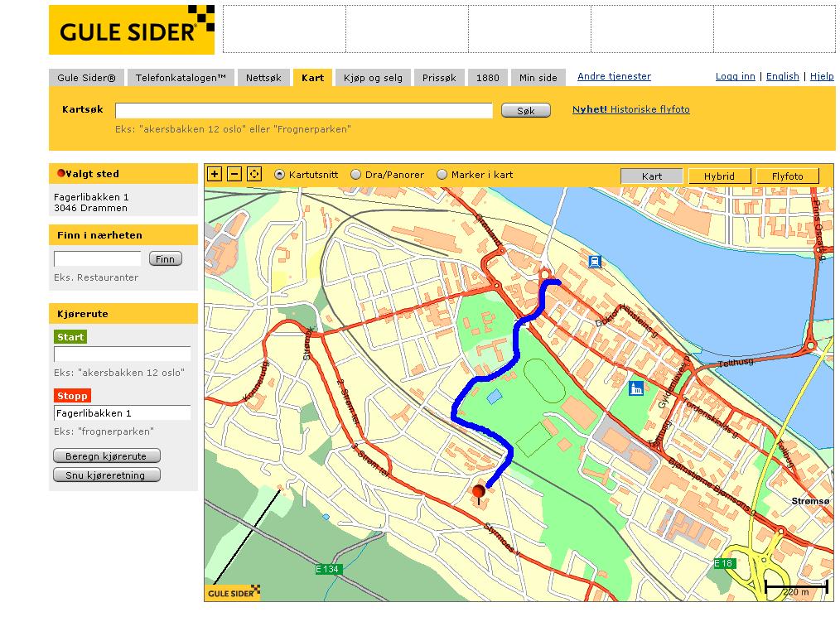Click the E 134 road sign
The image size is (840, 641).
tap(327, 569)
